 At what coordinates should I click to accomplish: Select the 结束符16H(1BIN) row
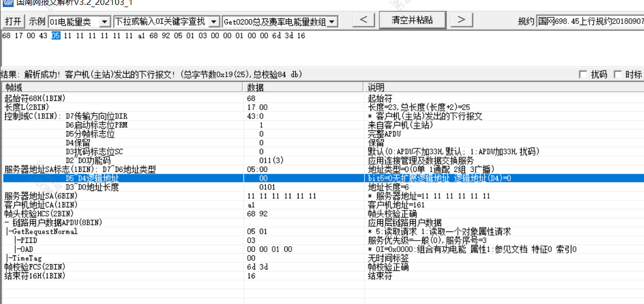point(322,276)
